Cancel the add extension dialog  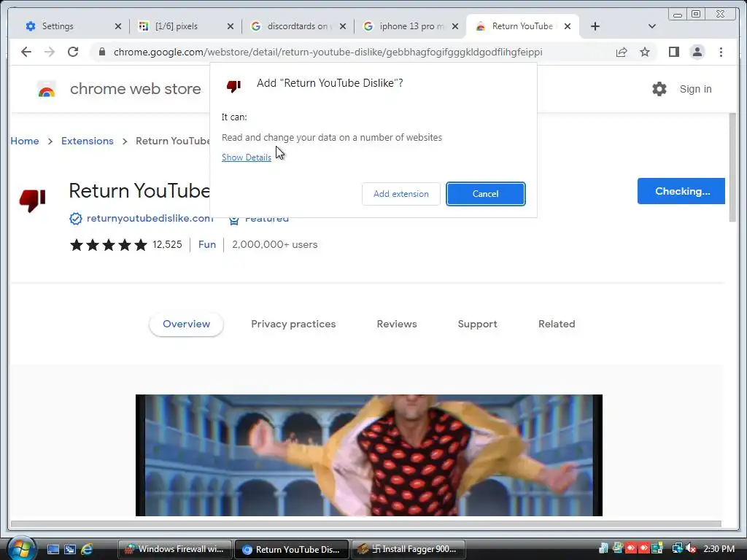485,194
